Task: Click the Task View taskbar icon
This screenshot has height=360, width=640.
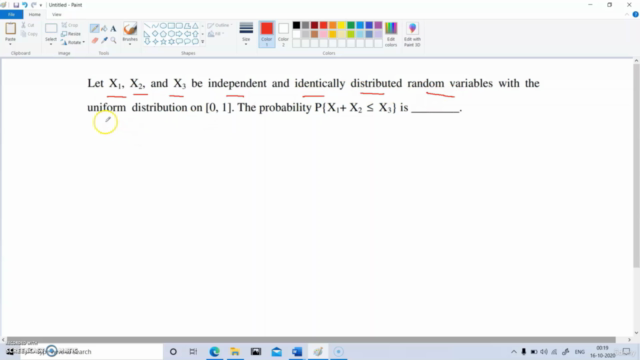Action: click(x=193, y=351)
